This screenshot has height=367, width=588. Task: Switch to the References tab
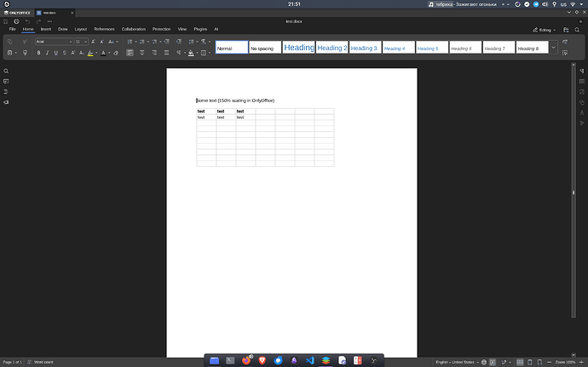104,29
